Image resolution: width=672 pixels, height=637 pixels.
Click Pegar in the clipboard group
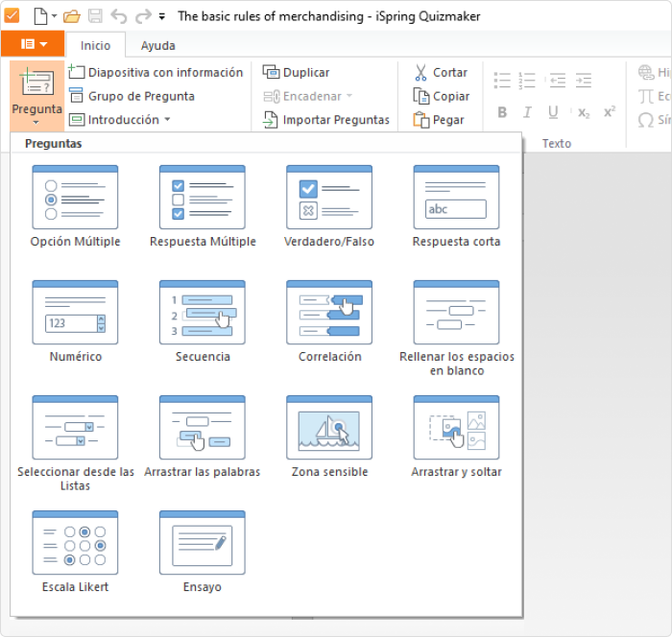tap(439, 120)
